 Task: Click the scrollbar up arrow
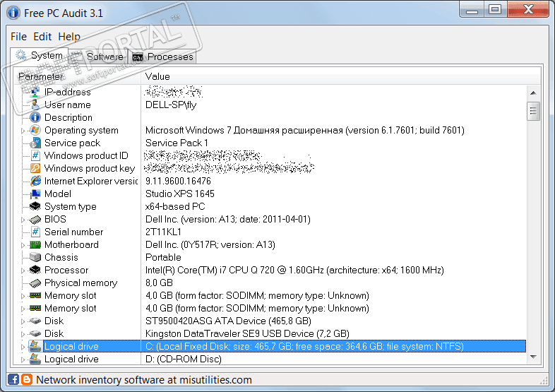[x=533, y=93]
